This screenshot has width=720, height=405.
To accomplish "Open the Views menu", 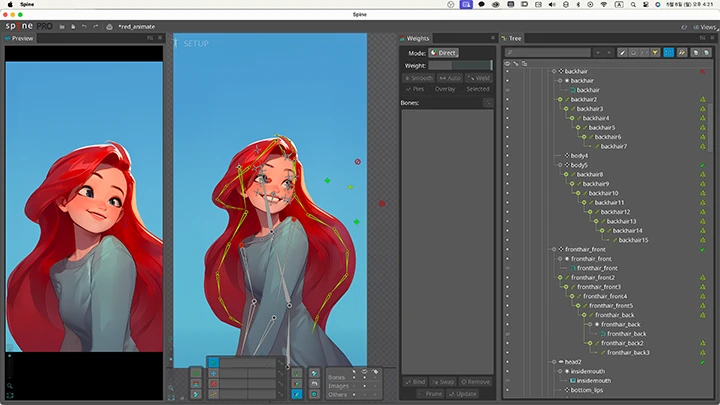I will click(704, 27).
